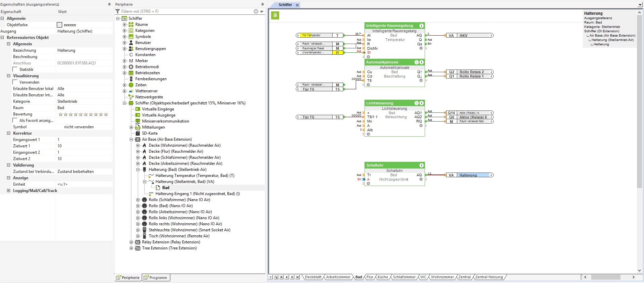644x283 pixels.
Task: Click the info icon on Schaltuhr block
Action: click(421, 165)
